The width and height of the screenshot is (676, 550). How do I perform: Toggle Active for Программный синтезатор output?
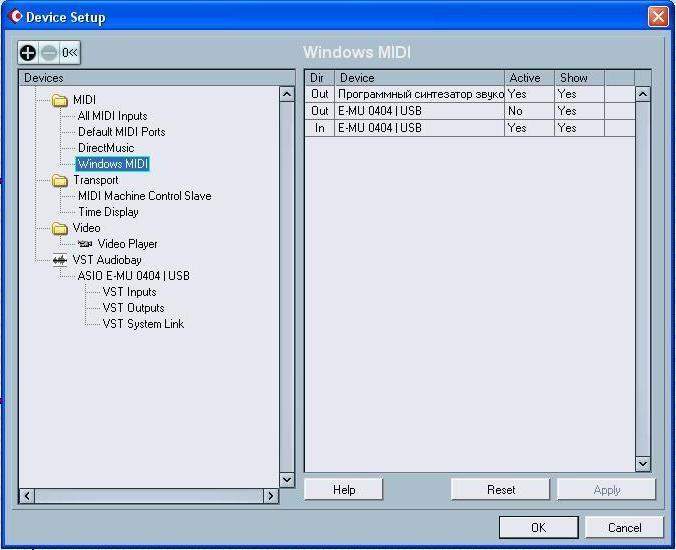coord(529,94)
